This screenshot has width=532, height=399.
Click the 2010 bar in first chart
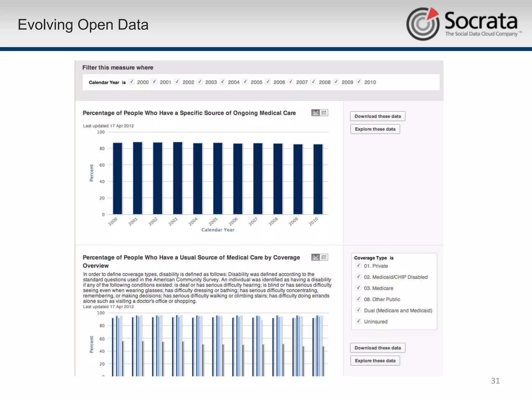coord(318,179)
